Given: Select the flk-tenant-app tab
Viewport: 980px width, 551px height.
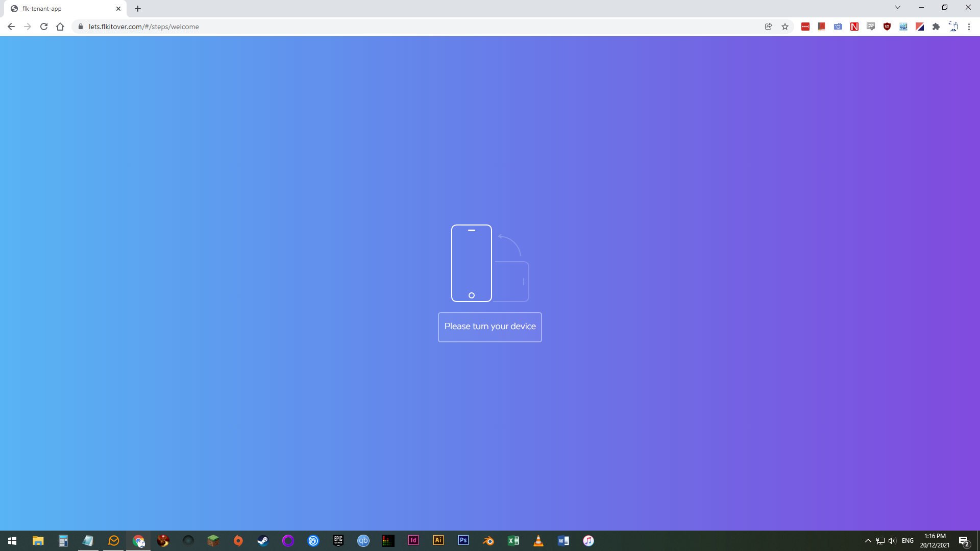Looking at the screenshot, I should point(61,9).
